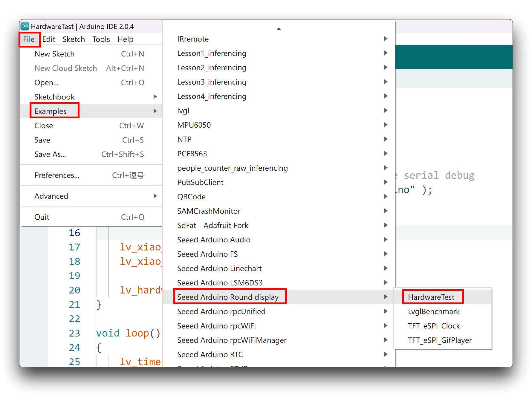This screenshot has height=396, width=532.
Task: Open PCF8563 examples entry
Action: coord(279,154)
